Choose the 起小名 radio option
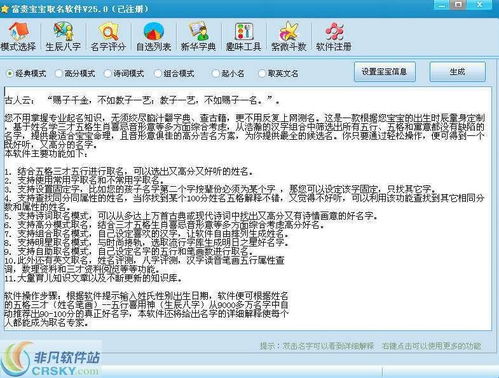 pyautogui.click(x=215, y=73)
